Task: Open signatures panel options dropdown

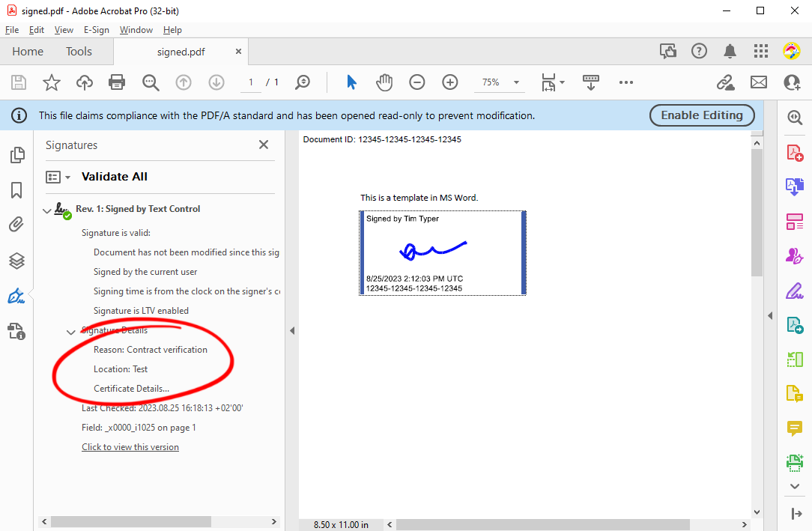Action: point(58,177)
